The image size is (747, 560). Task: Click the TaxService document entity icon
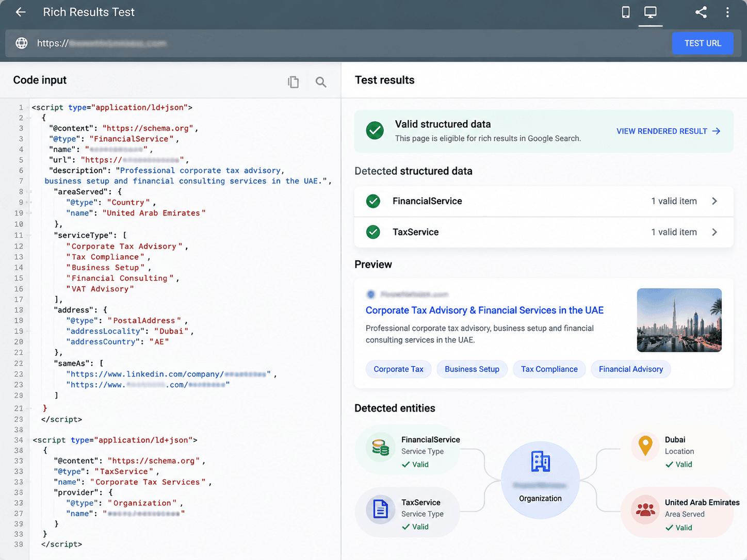(x=380, y=509)
